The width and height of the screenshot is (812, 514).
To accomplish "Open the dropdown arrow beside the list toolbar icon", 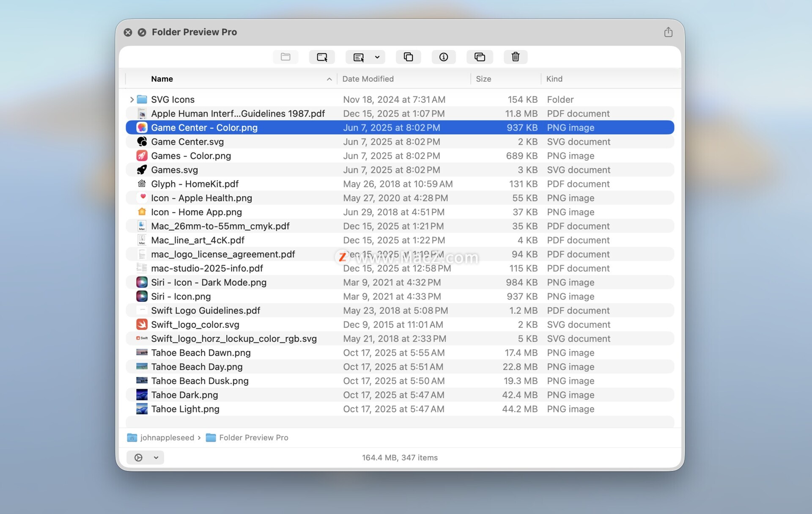I will point(377,57).
